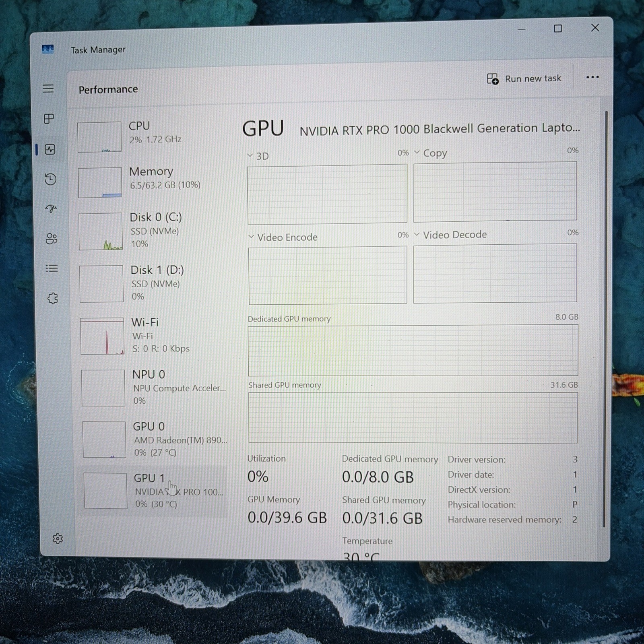
Task: Open the Video Encode engine dropdown
Action: (251, 237)
